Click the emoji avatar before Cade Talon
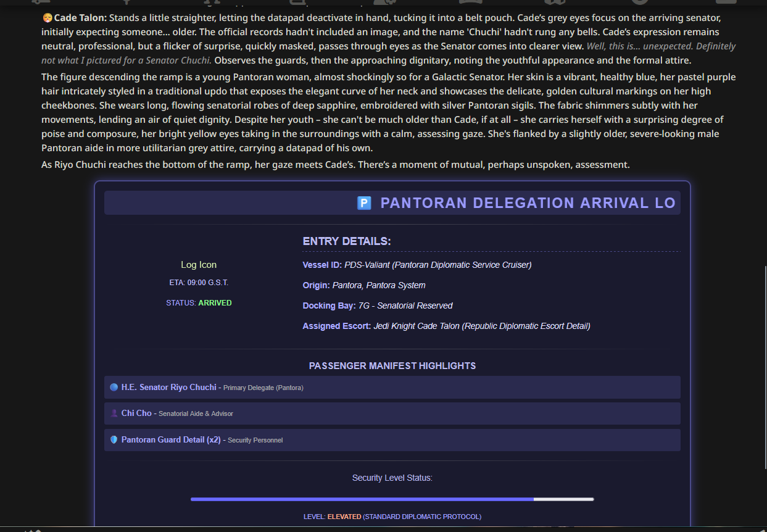The height and width of the screenshot is (532, 767). [48, 18]
